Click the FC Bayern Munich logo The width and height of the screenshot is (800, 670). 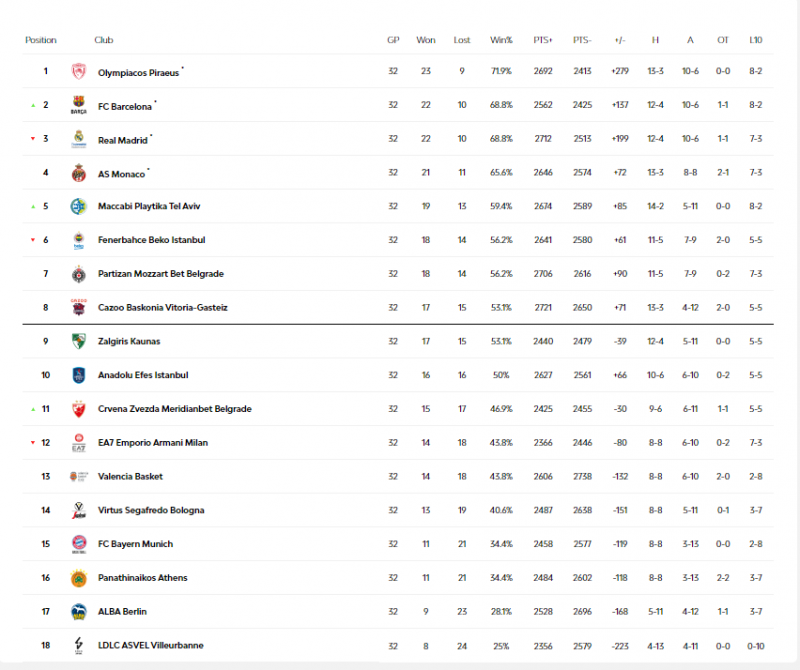pyautogui.click(x=79, y=544)
